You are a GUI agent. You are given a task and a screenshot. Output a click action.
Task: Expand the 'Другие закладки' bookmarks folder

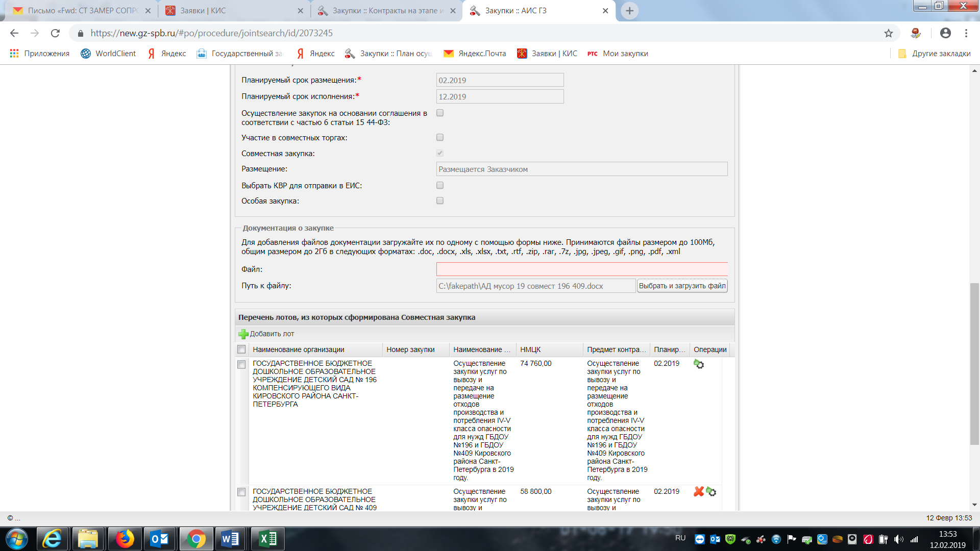pyautogui.click(x=934, y=54)
